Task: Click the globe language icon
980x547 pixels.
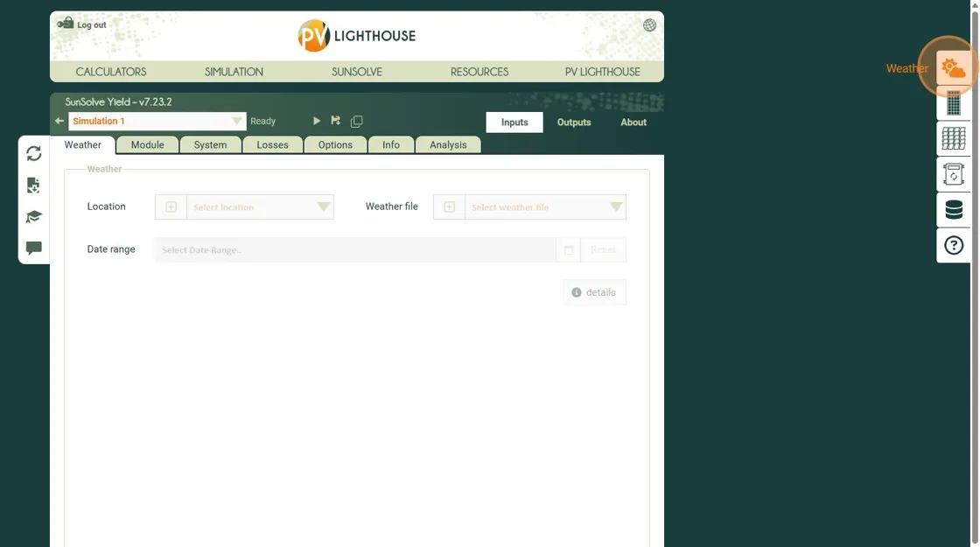Action: pos(649,25)
